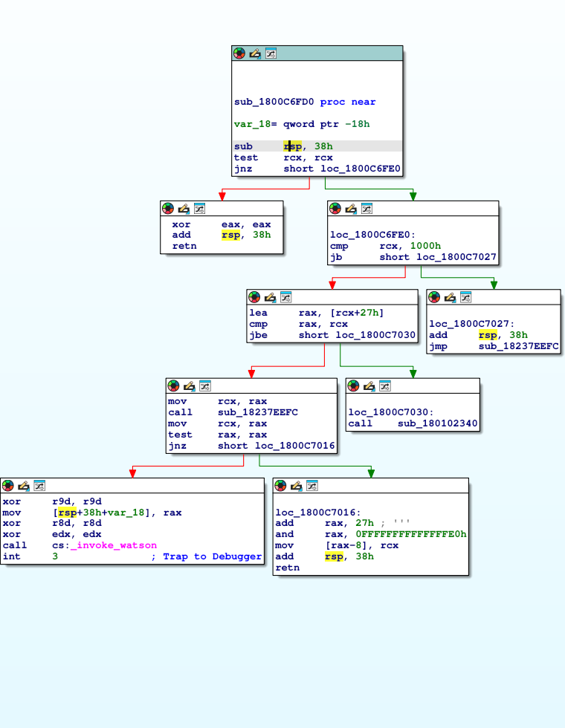Screen dimensions: 565x728
Task: Click the var_18 variable declaration line
Action: point(301,124)
